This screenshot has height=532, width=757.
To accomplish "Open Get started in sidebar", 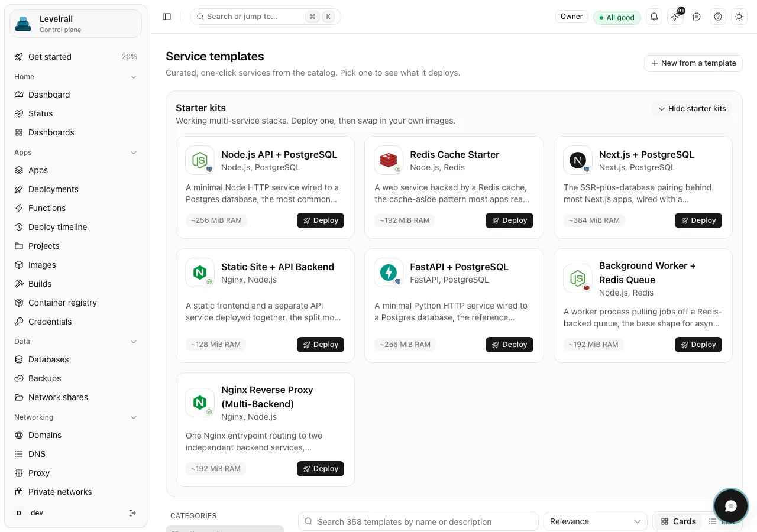I will (76, 57).
